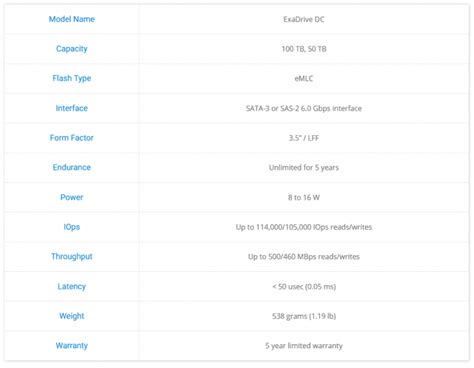Click the Form Factor label

click(72, 138)
